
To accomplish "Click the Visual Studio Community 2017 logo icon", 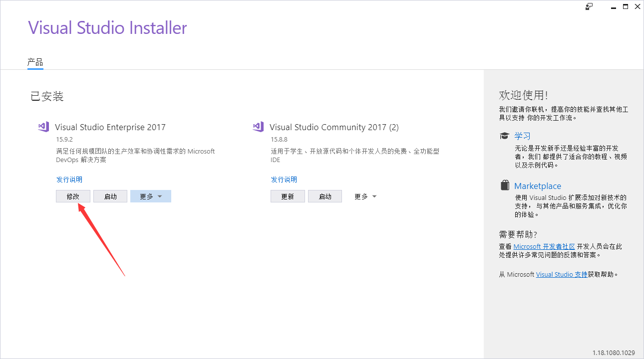I will pos(258,127).
